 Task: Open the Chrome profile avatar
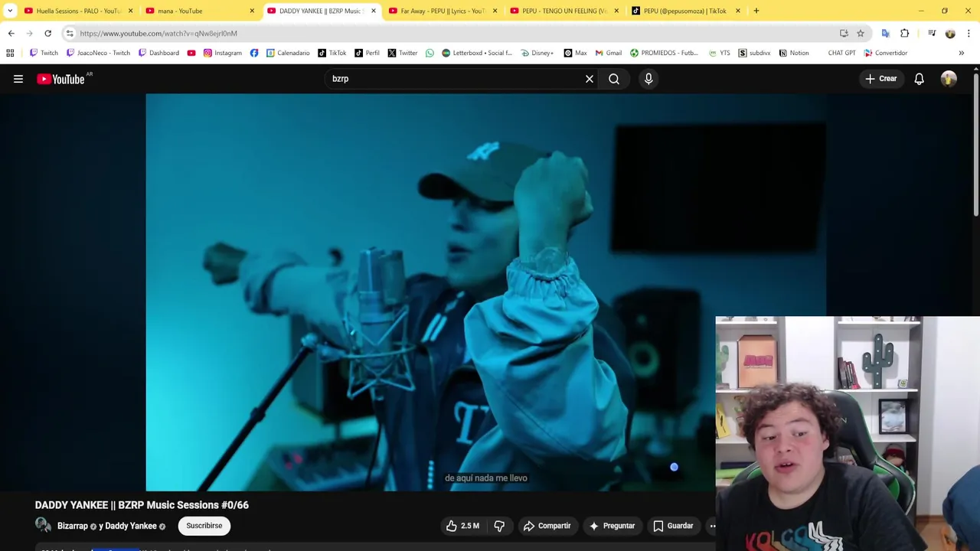950,33
